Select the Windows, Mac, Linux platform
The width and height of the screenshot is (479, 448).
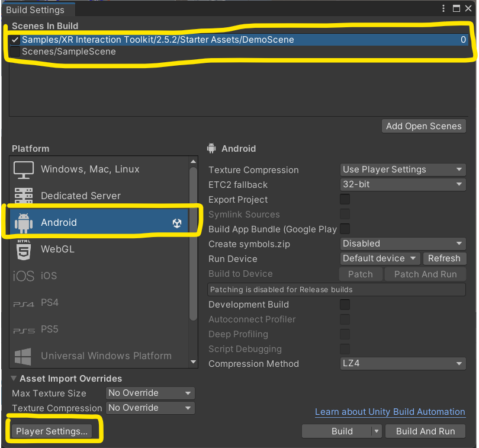tap(99, 169)
